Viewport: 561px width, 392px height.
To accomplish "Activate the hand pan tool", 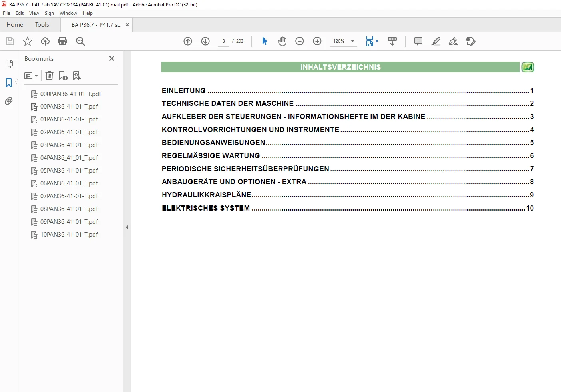I will (282, 41).
